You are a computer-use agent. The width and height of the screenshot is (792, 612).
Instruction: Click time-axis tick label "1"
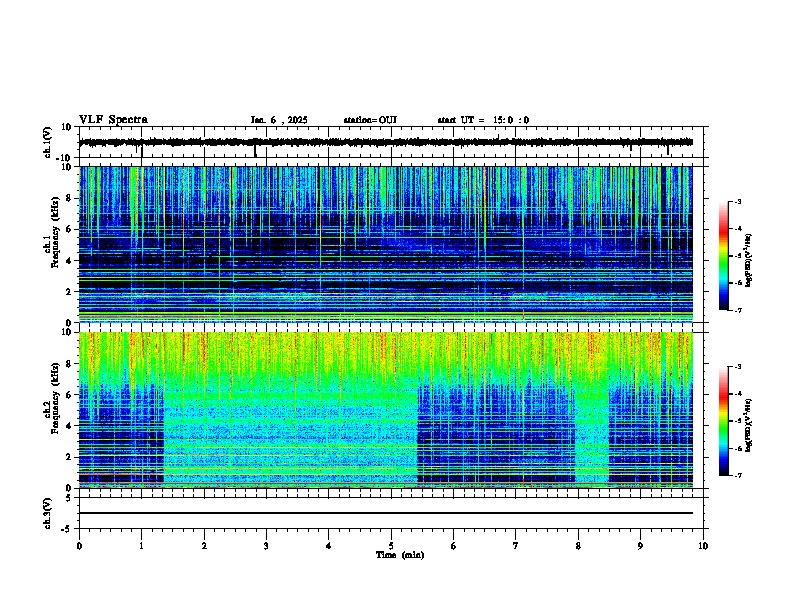[x=142, y=546]
